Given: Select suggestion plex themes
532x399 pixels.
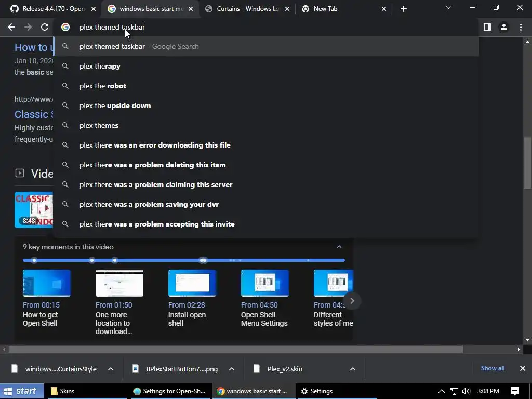Looking at the screenshot, I should 267,125.
